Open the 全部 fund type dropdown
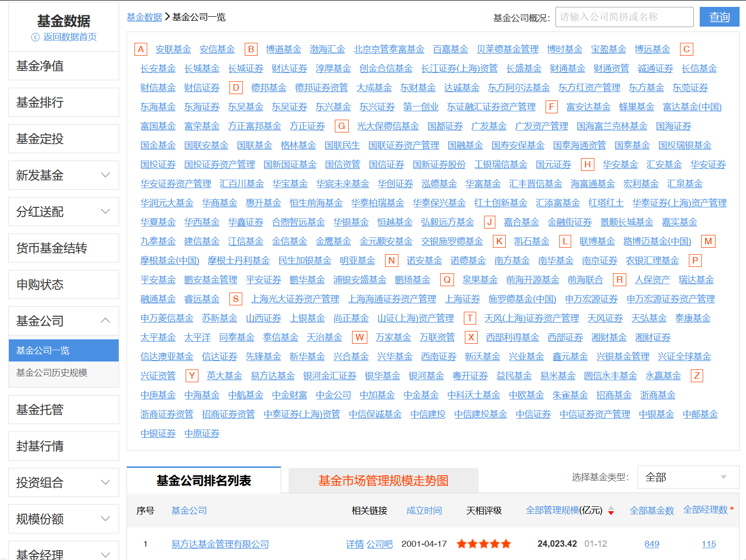746x560 pixels. tap(688, 477)
